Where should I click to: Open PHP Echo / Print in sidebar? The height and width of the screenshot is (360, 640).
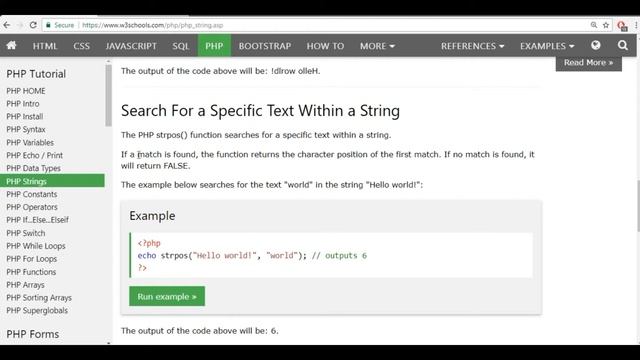[x=34, y=155]
